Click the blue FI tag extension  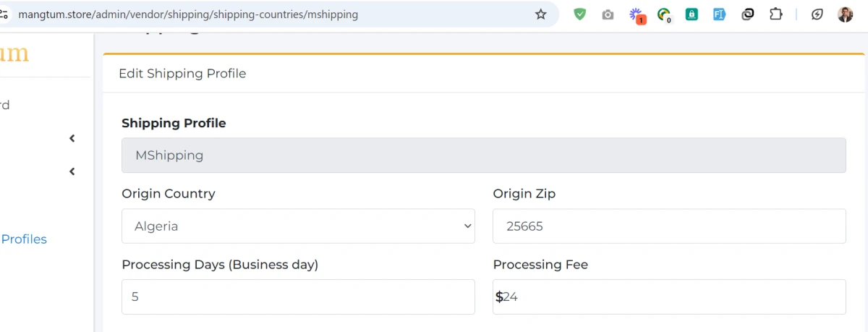[719, 14]
